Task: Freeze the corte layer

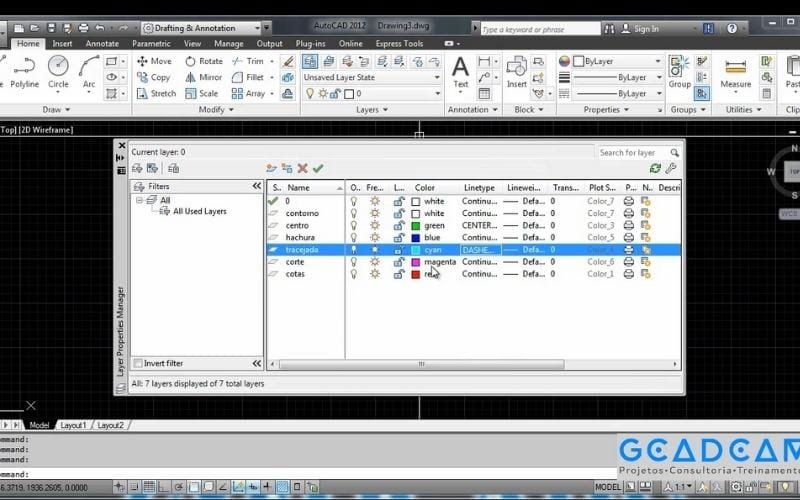Action: point(375,262)
